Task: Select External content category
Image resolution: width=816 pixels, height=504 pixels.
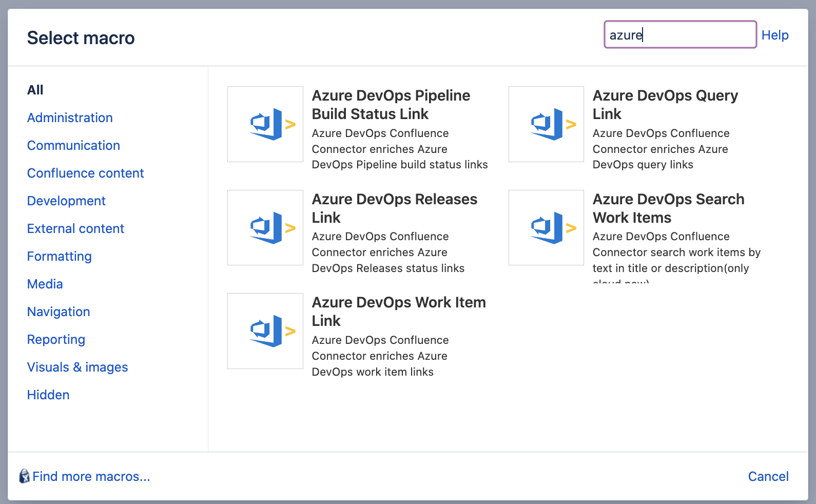Action: coord(75,228)
